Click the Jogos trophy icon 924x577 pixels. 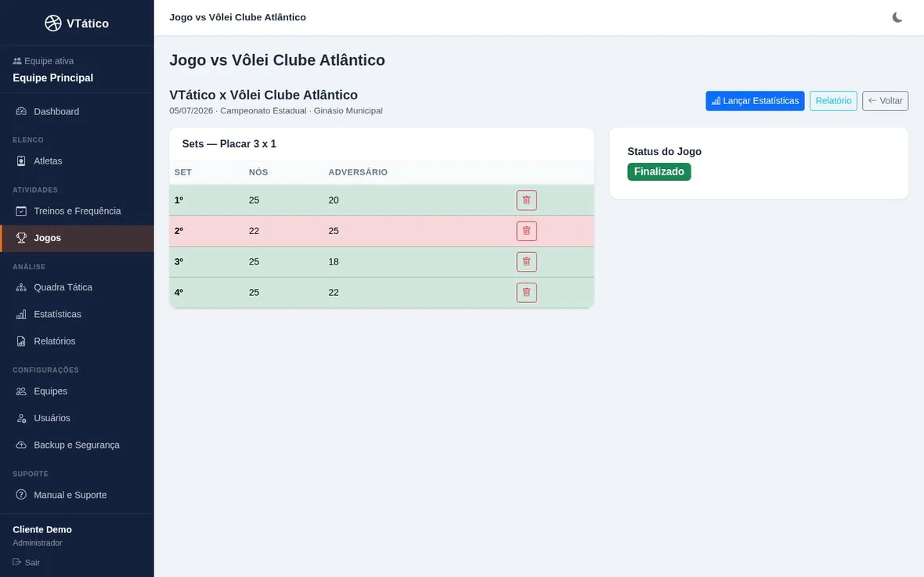pyautogui.click(x=21, y=238)
